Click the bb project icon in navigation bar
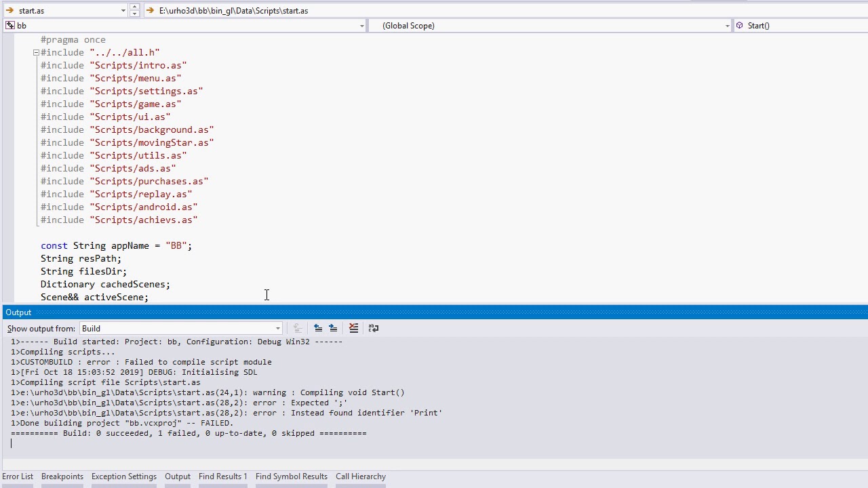 (x=9, y=25)
